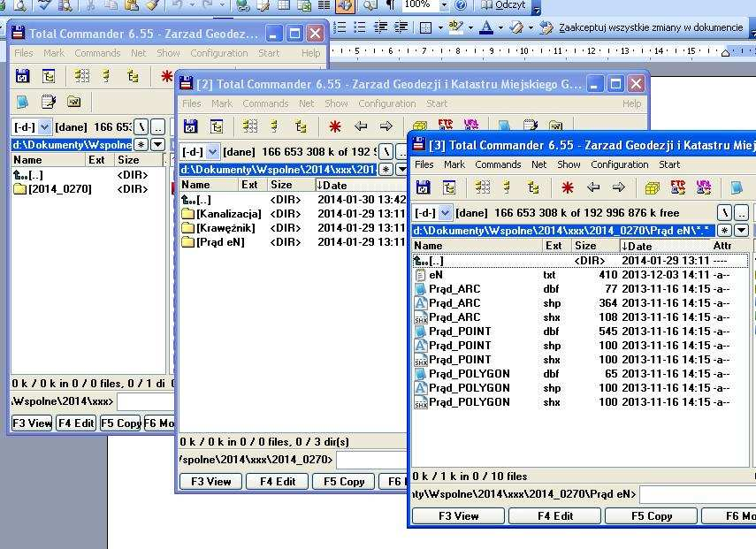Open drive [-d-] dropdown in window [3]
The height and width of the screenshot is (549, 756).
pos(446,212)
